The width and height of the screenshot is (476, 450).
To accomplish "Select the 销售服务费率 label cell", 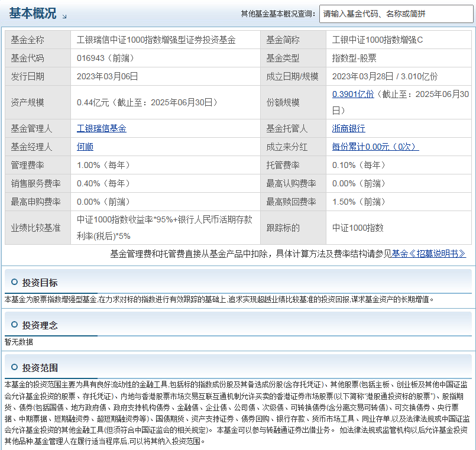I will (38, 183).
